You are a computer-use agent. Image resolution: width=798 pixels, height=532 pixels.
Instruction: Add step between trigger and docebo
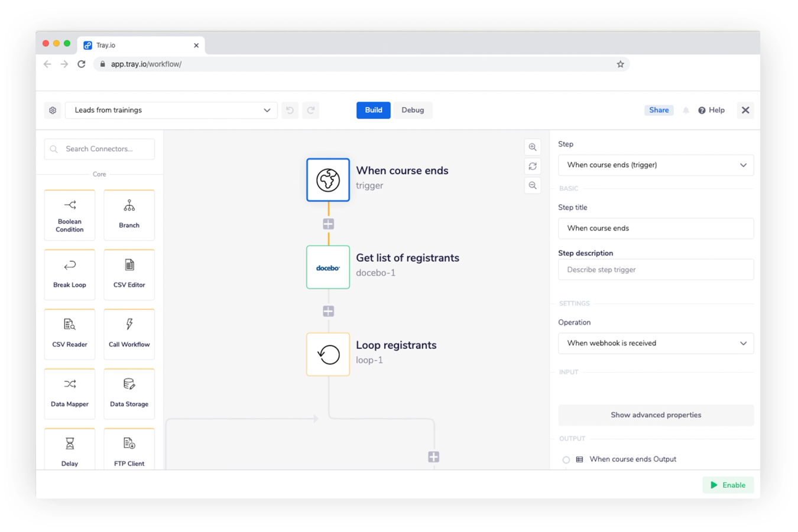328,224
